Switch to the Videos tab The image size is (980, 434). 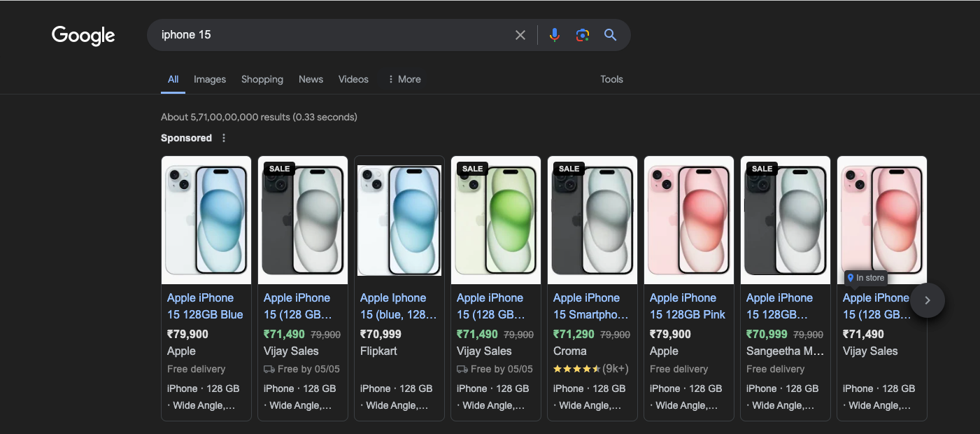tap(353, 79)
